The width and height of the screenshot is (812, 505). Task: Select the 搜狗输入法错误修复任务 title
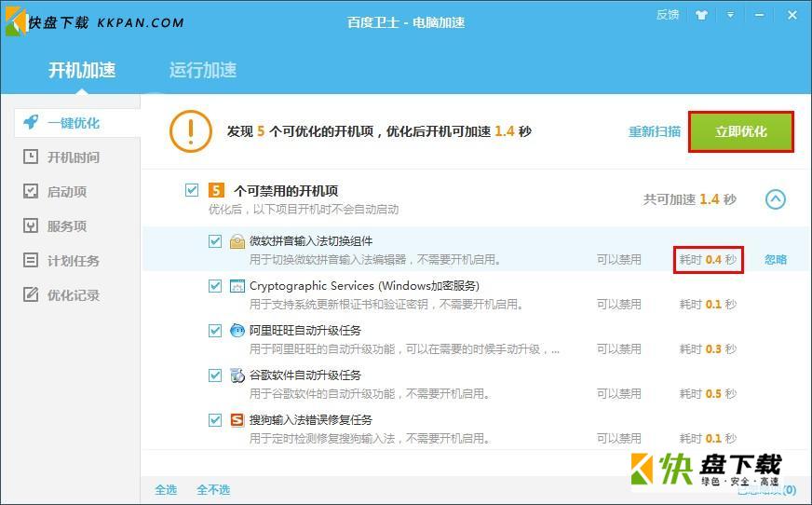pos(311,419)
